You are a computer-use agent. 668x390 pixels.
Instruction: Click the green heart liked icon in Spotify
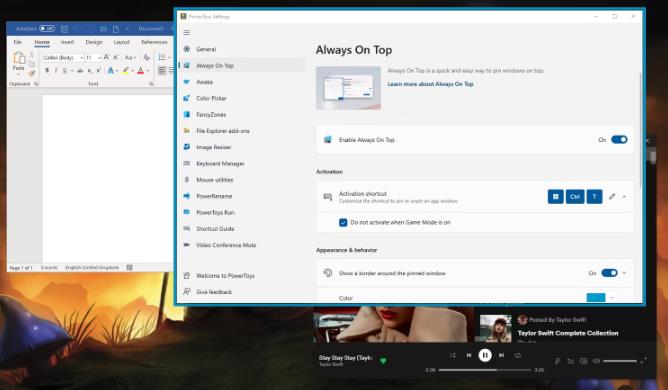tap(383, 361)
